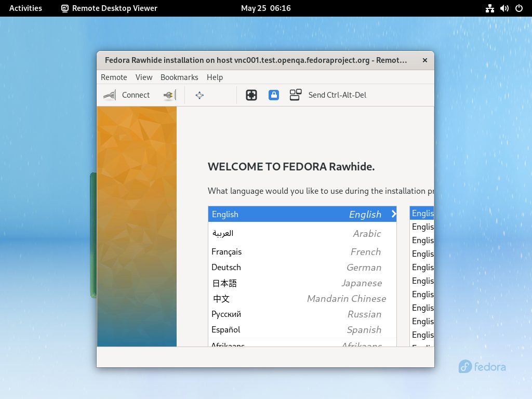Viewport: 532px width, 399px height.
Task: Select the Arabic language row
Action: coord(302,233)
